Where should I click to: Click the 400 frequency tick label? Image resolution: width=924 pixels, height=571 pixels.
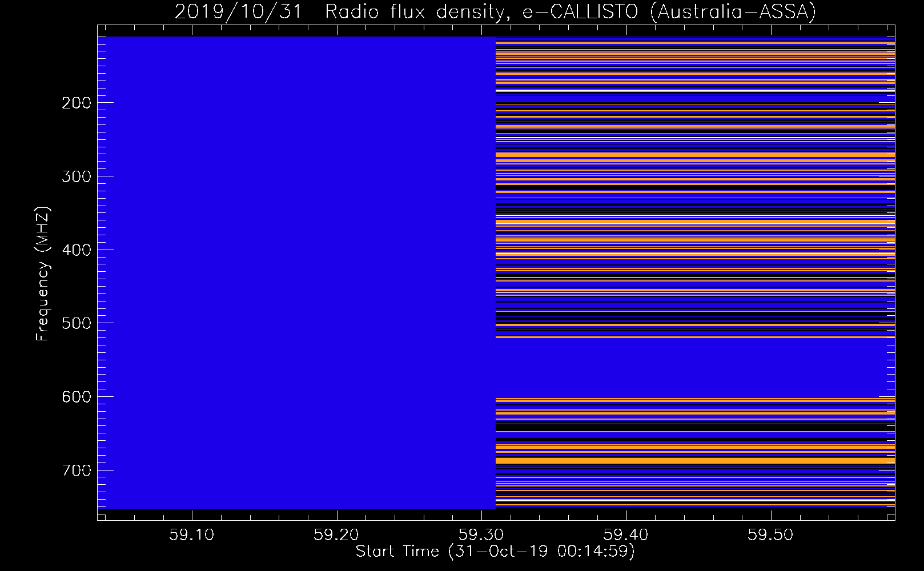[76, 250]
